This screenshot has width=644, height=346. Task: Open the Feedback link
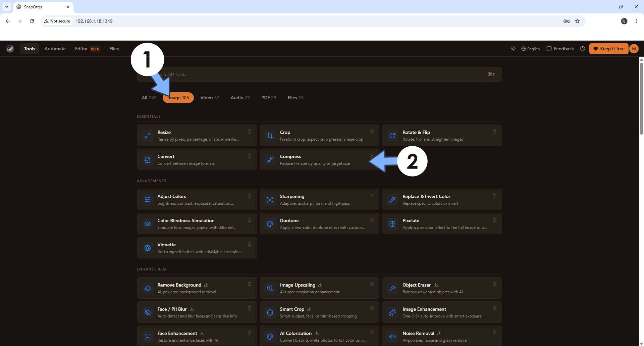560,49
